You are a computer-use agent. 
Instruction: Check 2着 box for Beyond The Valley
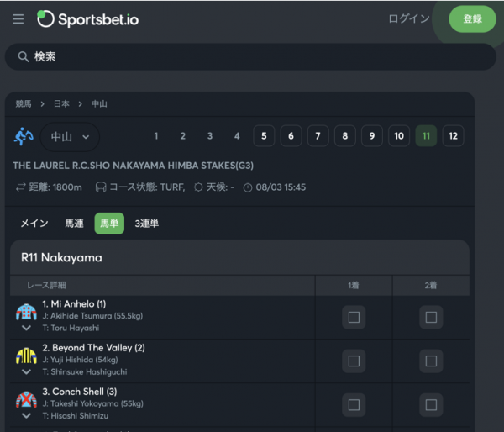pos(431,361)
